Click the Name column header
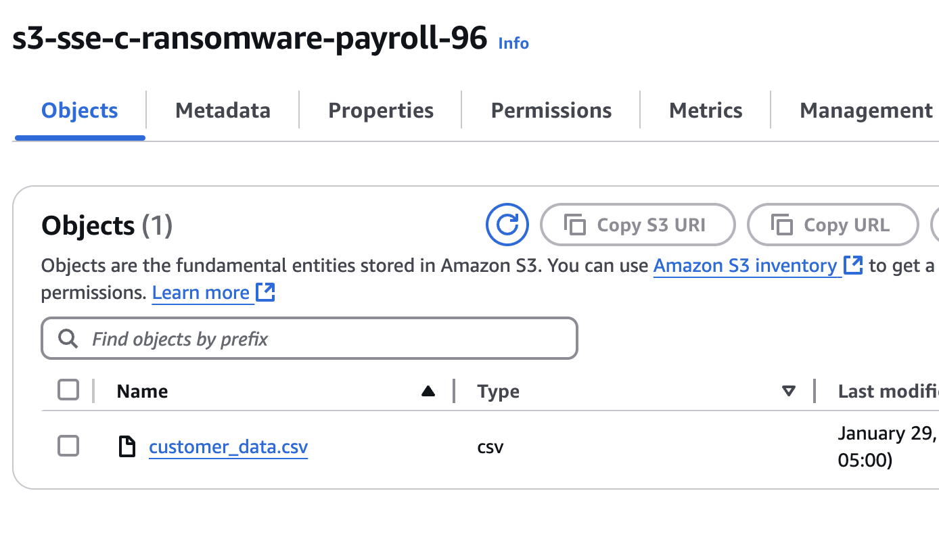Screen dimensions: 939x560 click(142, 391)
